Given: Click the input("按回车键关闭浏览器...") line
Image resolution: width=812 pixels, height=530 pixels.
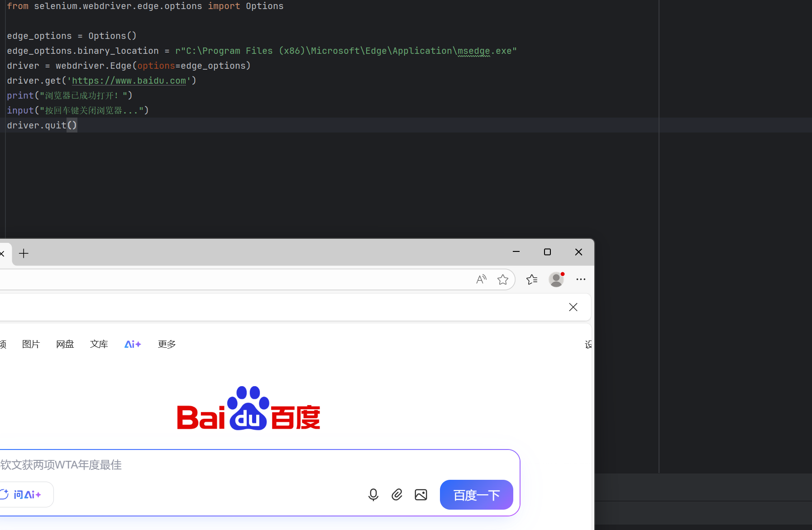Looking at the screenshot, I should tap(78, 110).
